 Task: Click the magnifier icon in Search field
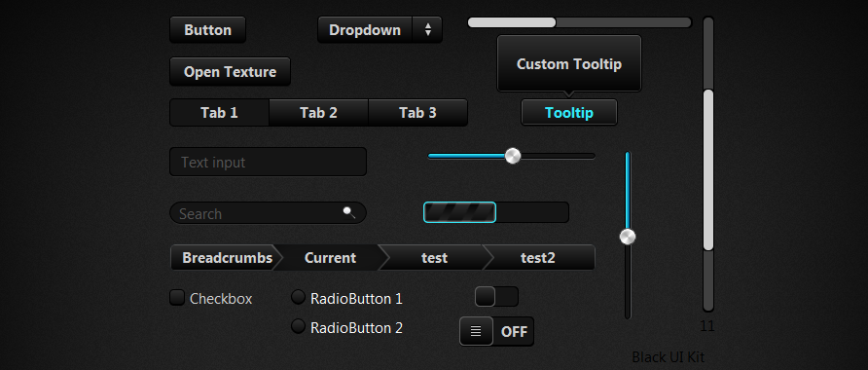click(349, 212)
